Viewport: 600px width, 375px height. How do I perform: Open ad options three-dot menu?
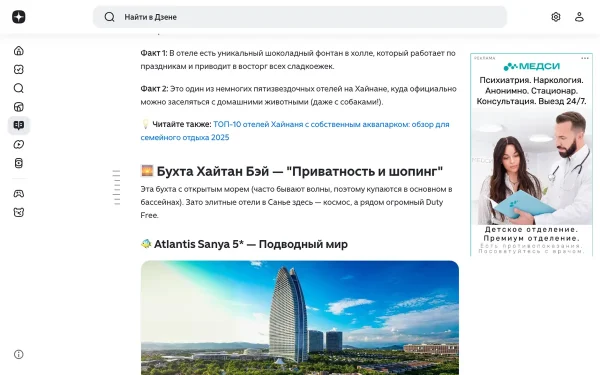pos(585,58)
